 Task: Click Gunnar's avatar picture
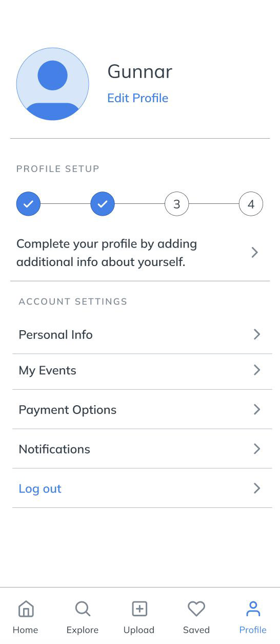click(x=53, y=84)
